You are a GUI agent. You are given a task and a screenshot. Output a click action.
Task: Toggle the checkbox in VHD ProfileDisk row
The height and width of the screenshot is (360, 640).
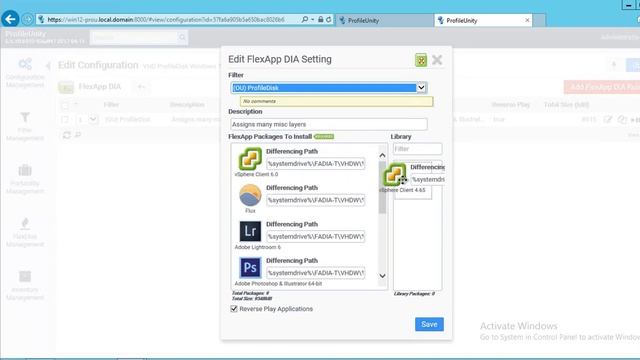pyautogui.click(x=65, y=120)
